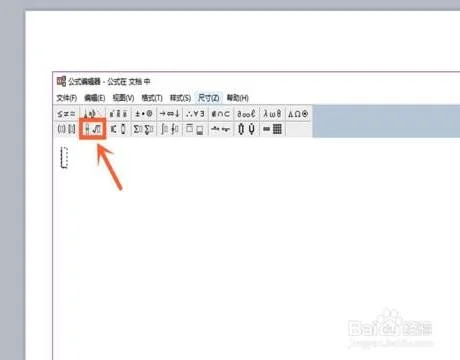Open the arrow symbols palette (→⇔↓)
This screenshot has width=460, height=360.
coord(170,114)
